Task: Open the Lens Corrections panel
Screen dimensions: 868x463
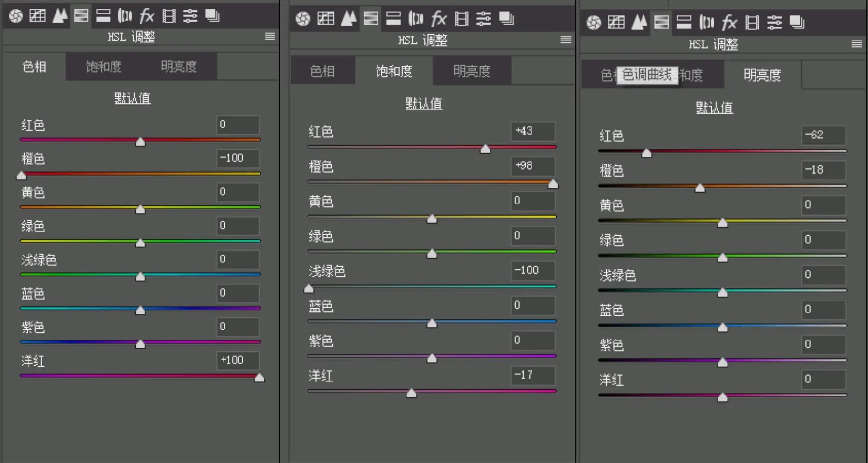Action: pos(125,15)
